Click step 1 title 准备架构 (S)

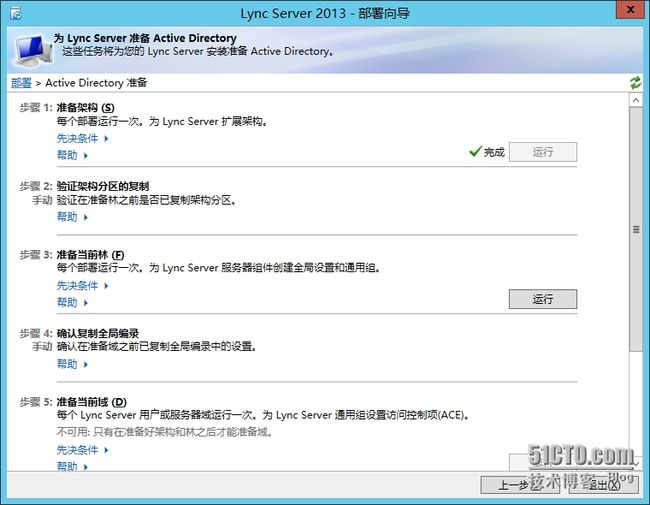coord(85,108)
